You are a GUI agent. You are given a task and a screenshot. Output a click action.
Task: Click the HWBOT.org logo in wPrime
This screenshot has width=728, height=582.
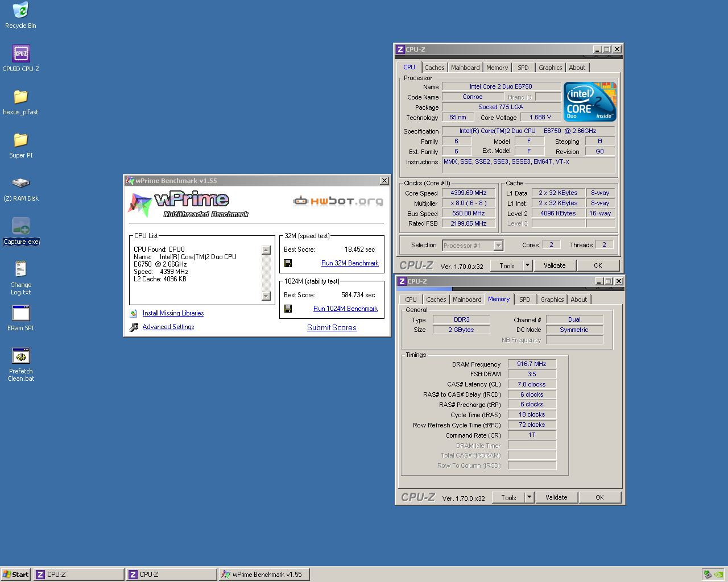[x=338, y=201]
